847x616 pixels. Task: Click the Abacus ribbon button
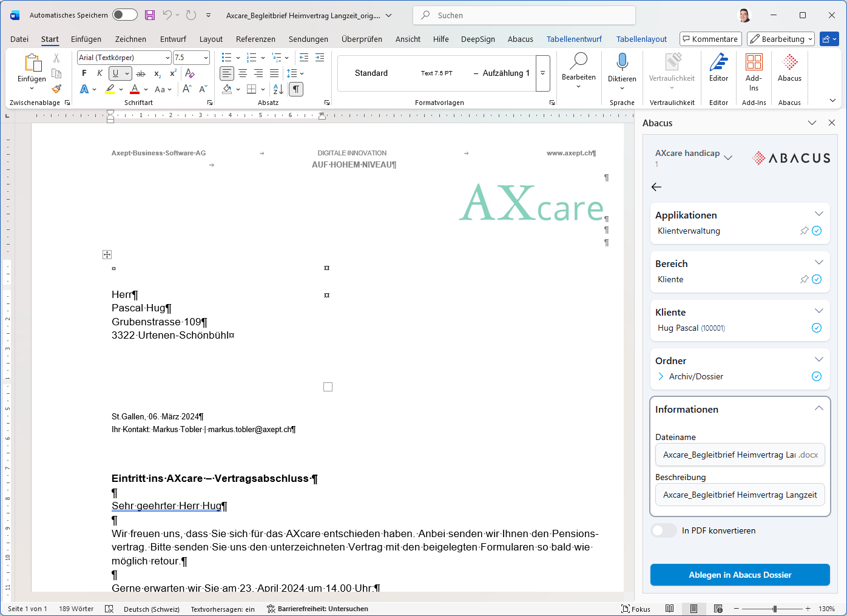[789, 68]
